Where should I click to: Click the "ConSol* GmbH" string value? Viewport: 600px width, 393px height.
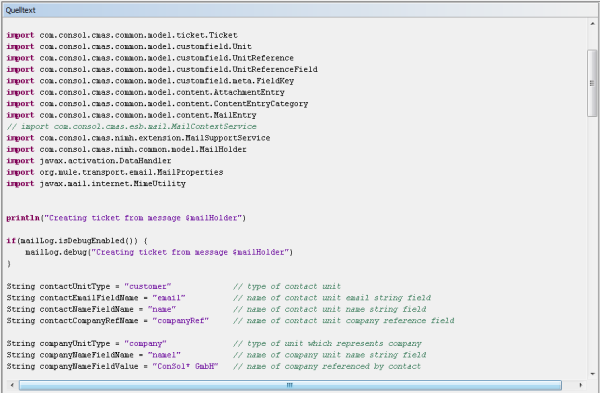tap(185, 367)
